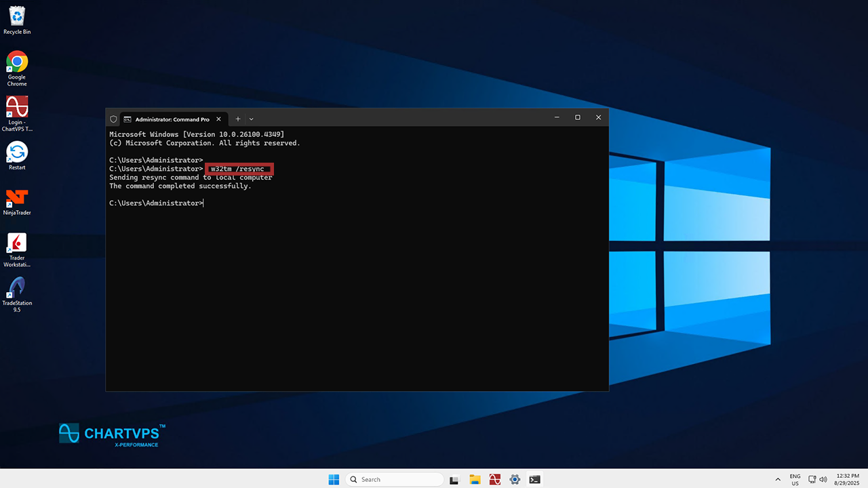The height and width of the screenshot is (488, 868).
Task: Click the shield icon in terminal title bar
Action: point(113,119)
